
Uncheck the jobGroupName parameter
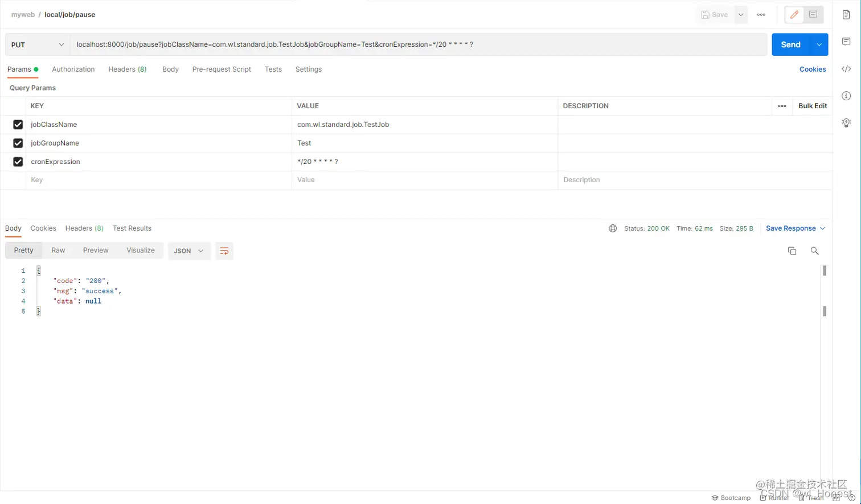(x=18, y=143)
